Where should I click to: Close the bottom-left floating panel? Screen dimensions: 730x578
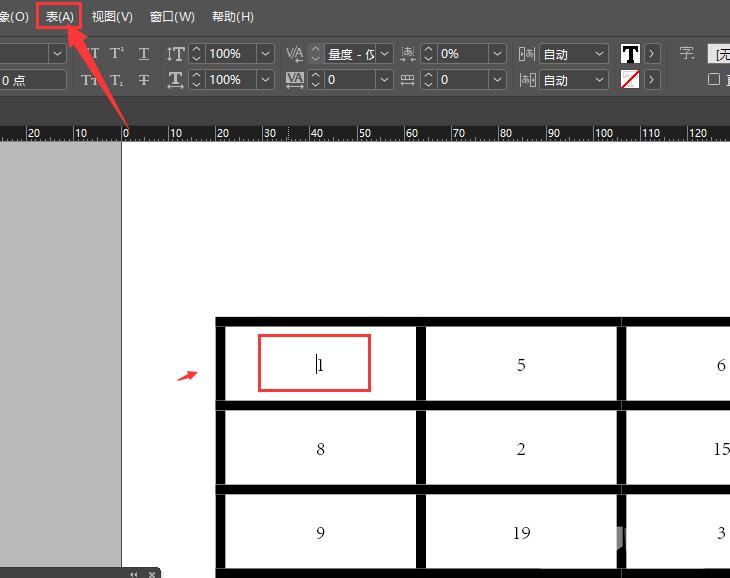tap(152, 574)
